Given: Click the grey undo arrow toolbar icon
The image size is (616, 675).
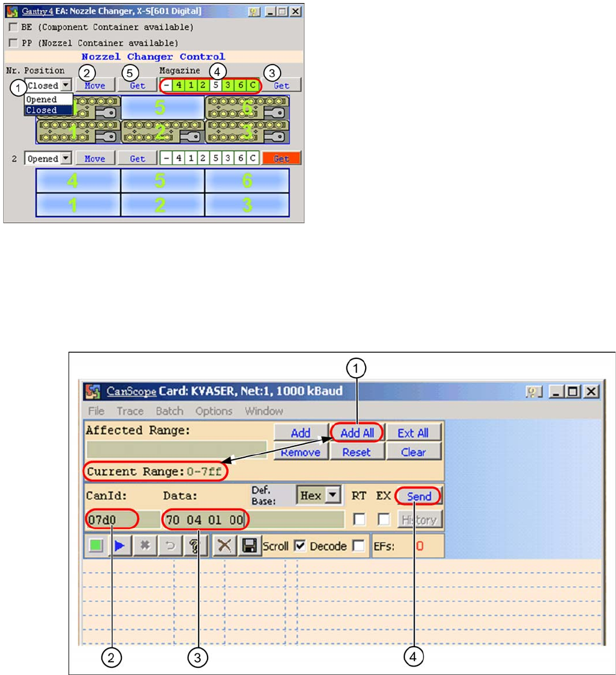Looking at the screenshot, I should (x=170, y=545).
